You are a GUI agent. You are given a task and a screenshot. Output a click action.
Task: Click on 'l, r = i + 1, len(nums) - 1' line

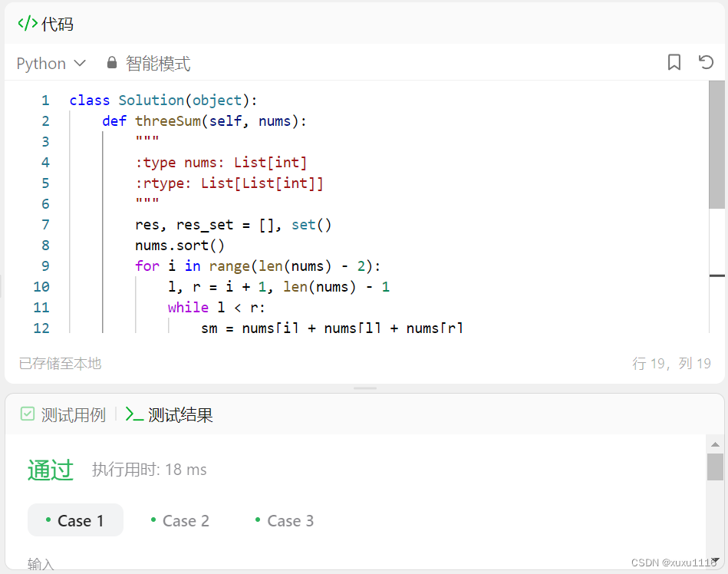(x=278, y=287)
